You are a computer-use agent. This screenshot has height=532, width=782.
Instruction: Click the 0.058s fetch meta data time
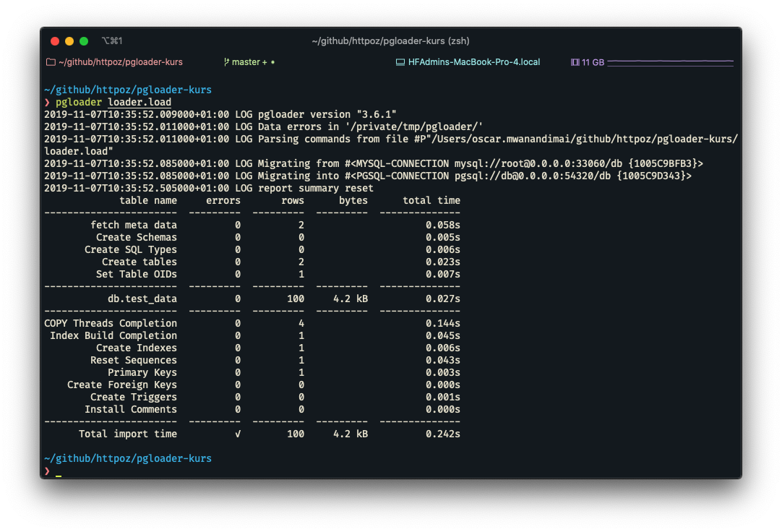443,225
